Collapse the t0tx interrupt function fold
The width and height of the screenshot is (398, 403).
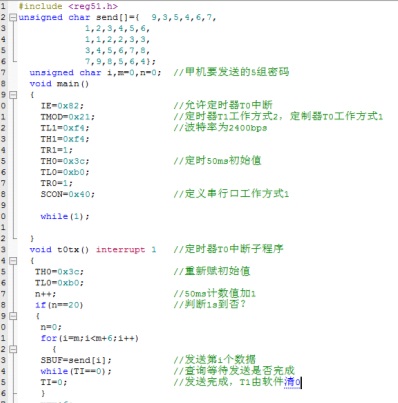coord(13,261)
